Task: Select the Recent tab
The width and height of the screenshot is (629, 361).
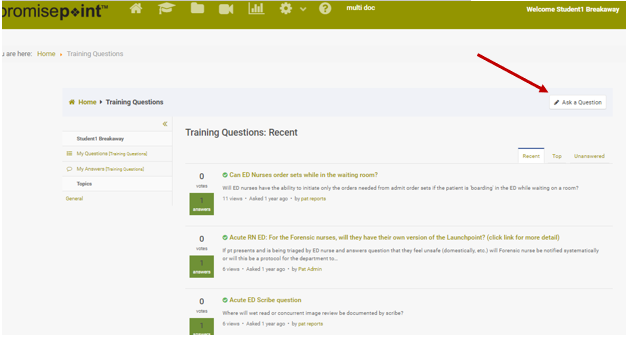Action: coord(531,156)
